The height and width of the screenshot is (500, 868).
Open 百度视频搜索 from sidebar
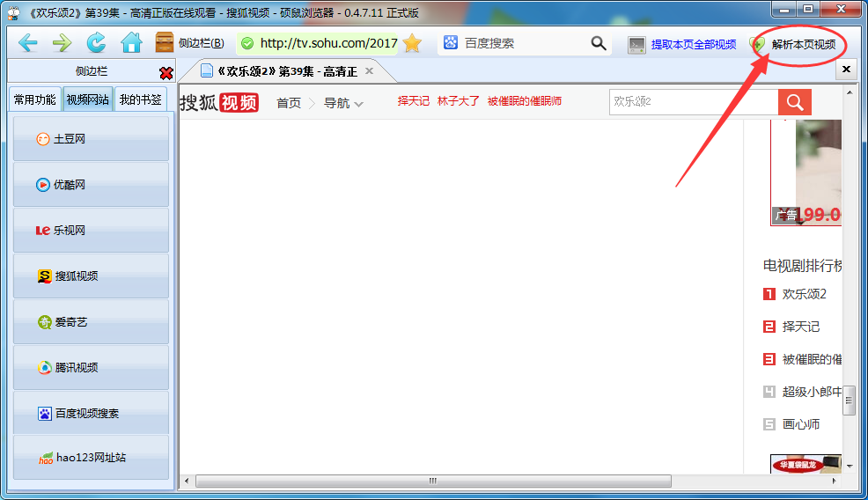[x=91, y=413]
